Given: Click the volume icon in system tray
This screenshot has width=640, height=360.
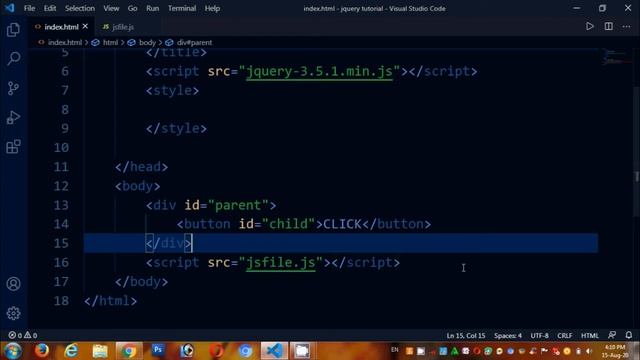Looking at the screenshot, I should tap(589, 351).
